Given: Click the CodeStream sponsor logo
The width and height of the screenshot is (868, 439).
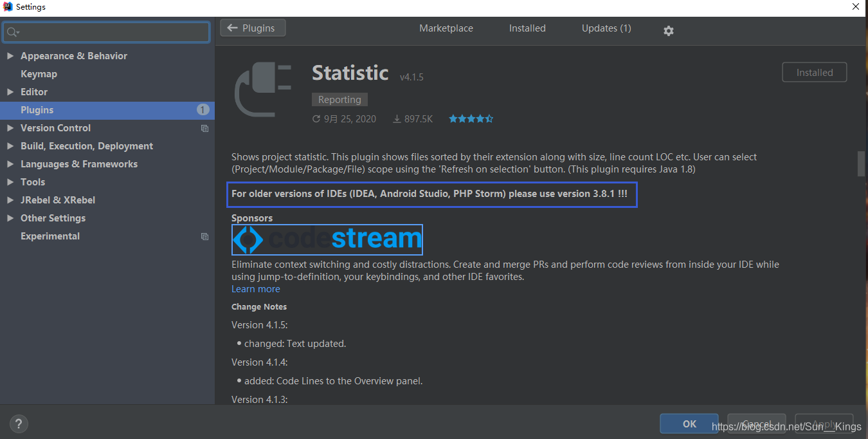Looking at the screenshot, I should tap(327, 239).
